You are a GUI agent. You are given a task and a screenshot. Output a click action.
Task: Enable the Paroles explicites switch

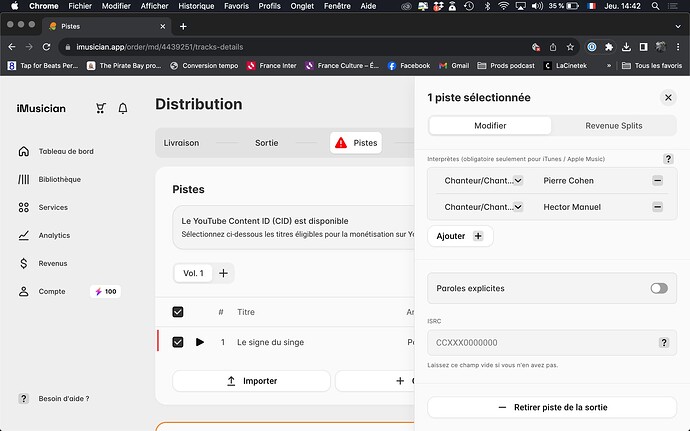pyautogui.click(x=659, y=288)
